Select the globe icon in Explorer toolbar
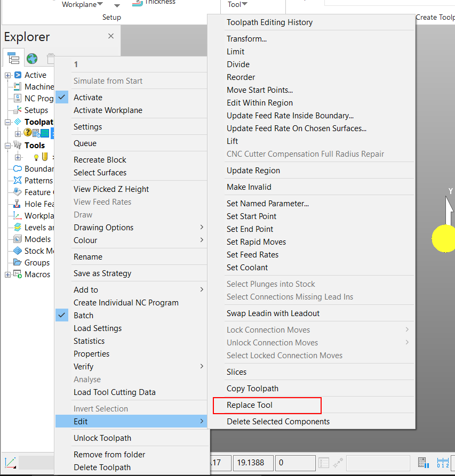455x476 pixels. [30, 58]
